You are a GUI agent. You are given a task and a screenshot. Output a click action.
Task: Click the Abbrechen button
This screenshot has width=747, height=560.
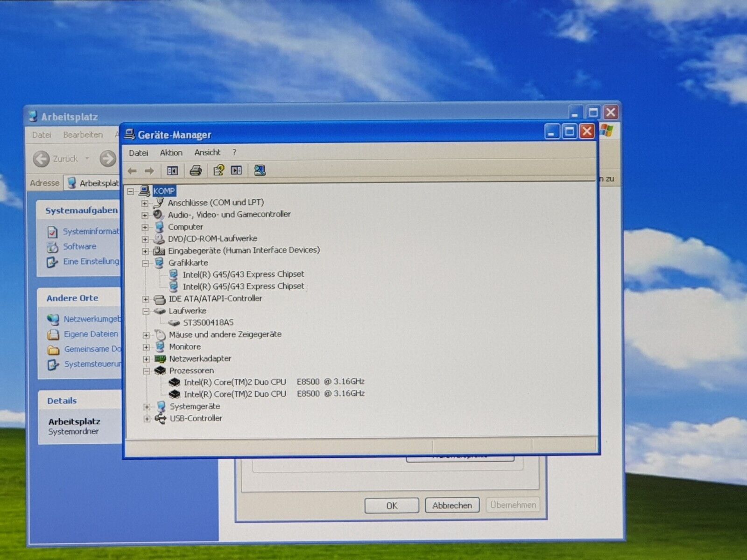point(452,505)
